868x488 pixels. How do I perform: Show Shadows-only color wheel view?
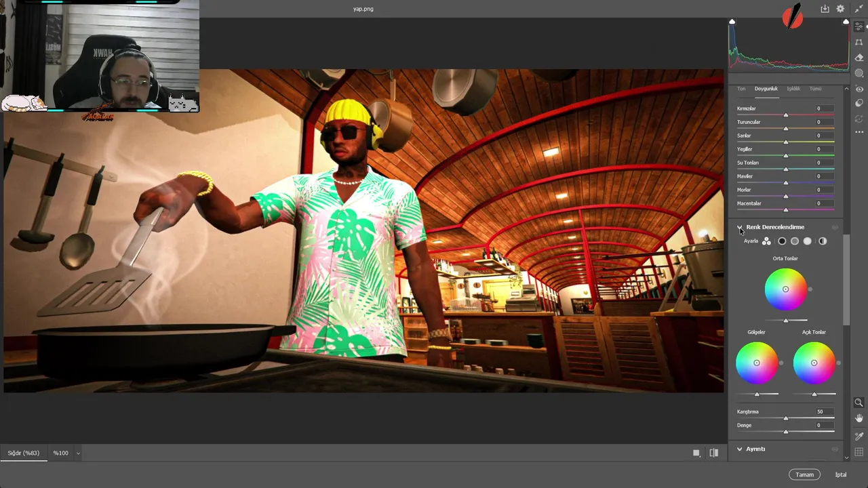click(782, 241)
